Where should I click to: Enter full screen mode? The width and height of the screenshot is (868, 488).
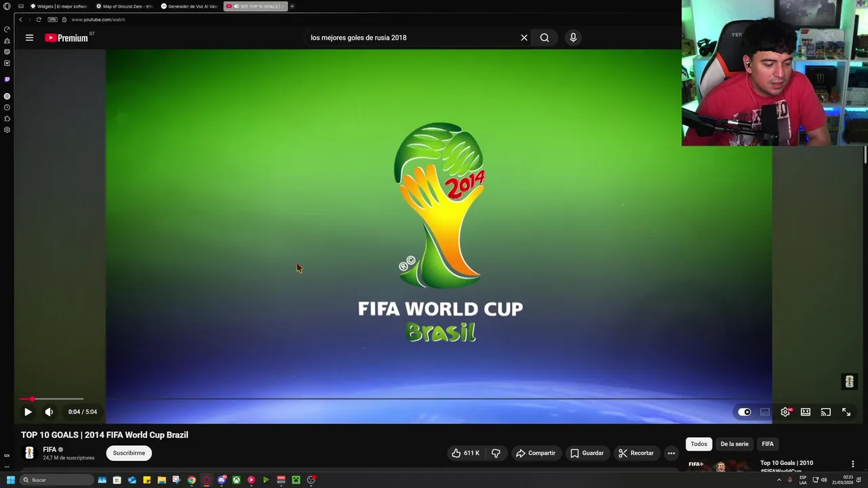[846, 412]
